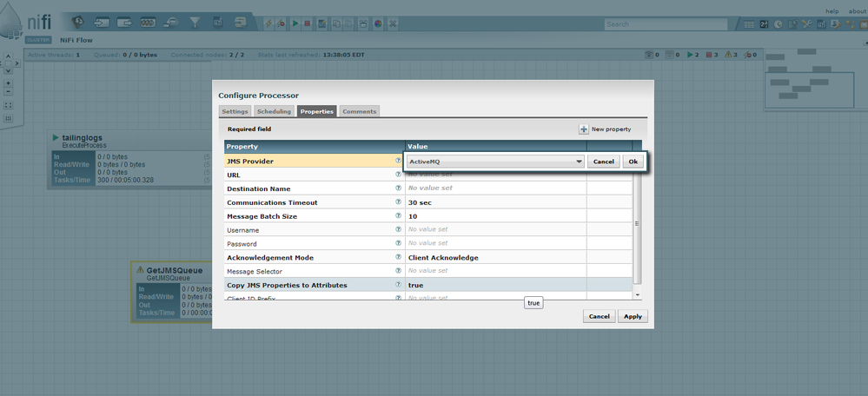Click Cancel next to JMS Provider dropdown
Image resolution: width=868 pixels, height=396 pixels.
point(603,162)
